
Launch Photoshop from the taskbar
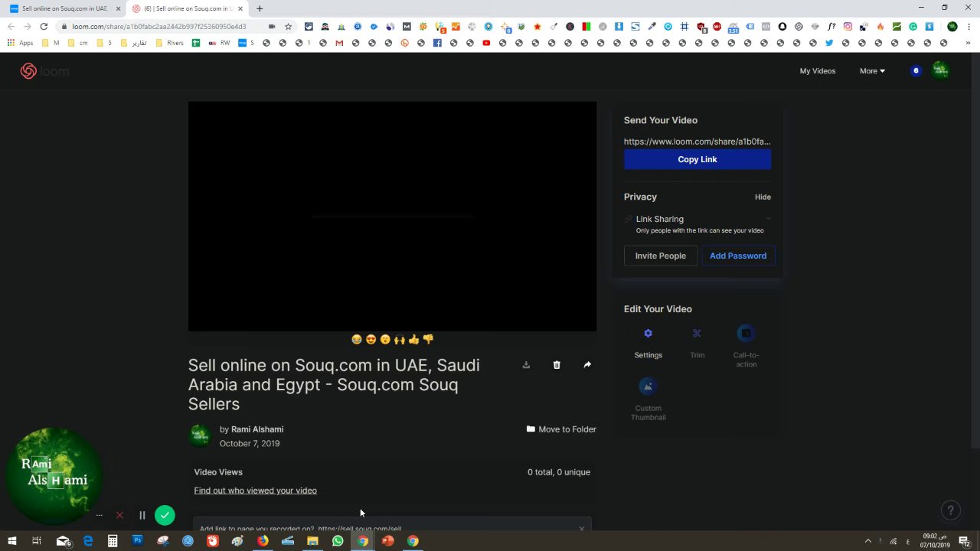tap(138, 541)
